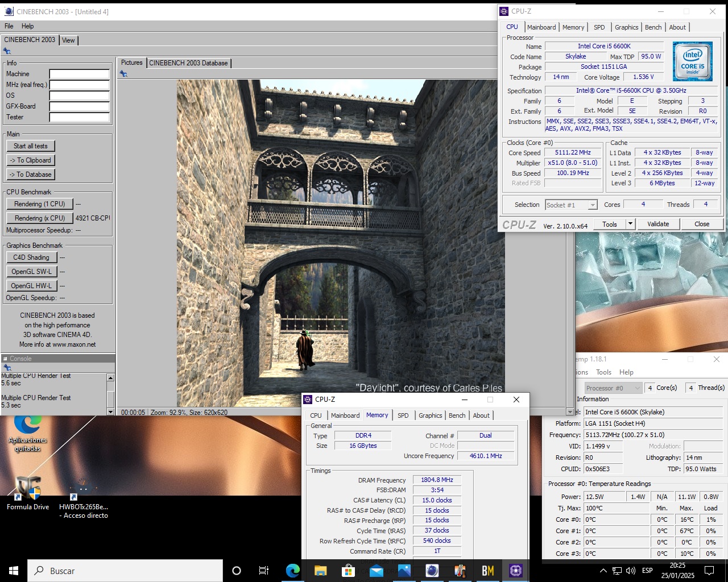
Task: Run the C4D Shading test
Action: tap(31, 257)
